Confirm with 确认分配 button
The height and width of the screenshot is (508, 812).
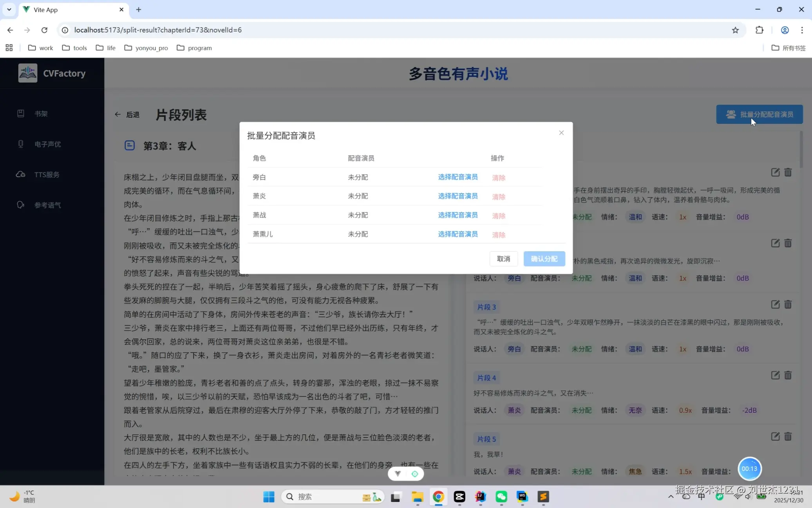(544, 259)
